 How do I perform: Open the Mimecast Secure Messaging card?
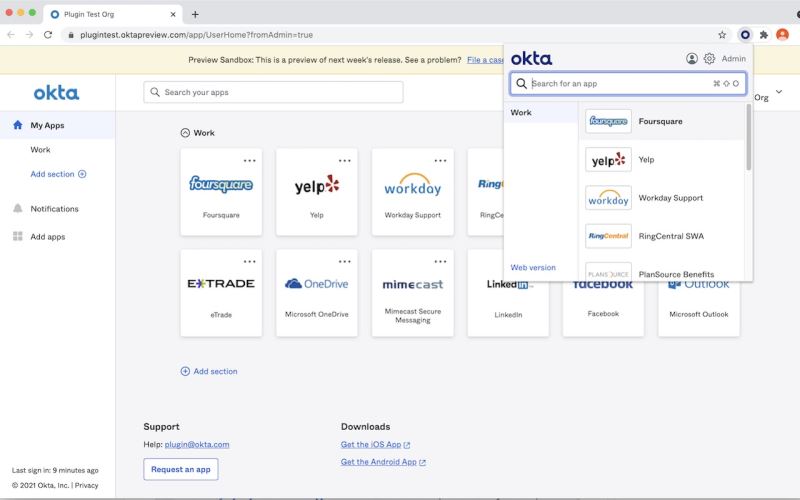[413, 293]
